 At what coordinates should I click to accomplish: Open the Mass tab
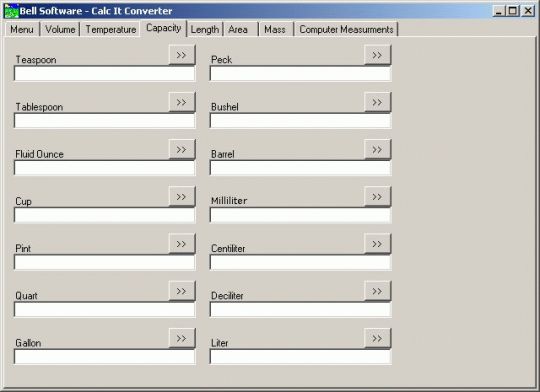pos(276,29)
